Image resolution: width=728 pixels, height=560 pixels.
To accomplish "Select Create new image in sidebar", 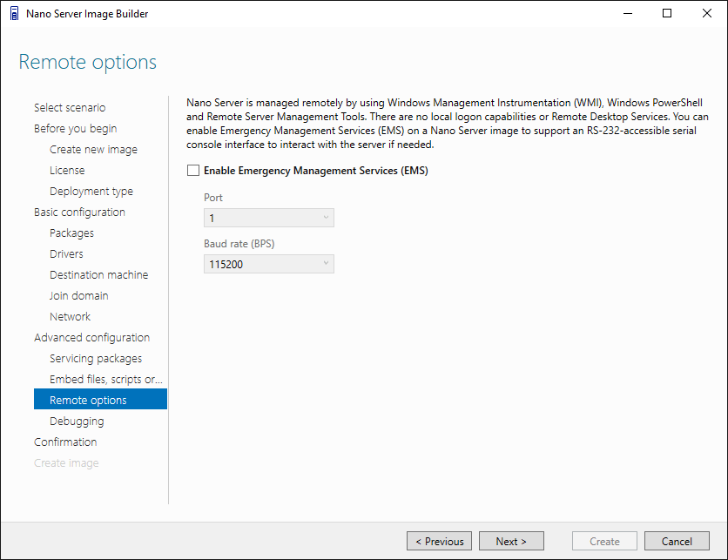I will [x=93, y=150].
